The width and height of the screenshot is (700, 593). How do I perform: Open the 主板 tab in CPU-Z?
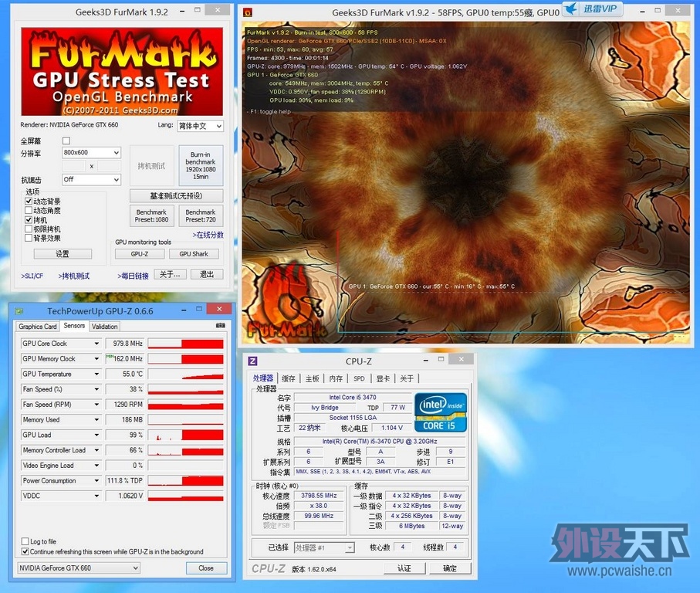pos(312,378)
